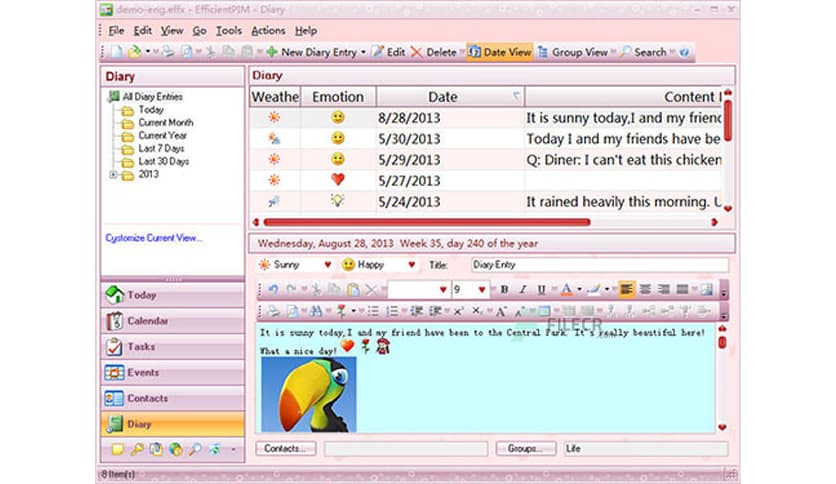836x484 pixels.
Task: Click the font color A icon
Action: pos(566,289)
